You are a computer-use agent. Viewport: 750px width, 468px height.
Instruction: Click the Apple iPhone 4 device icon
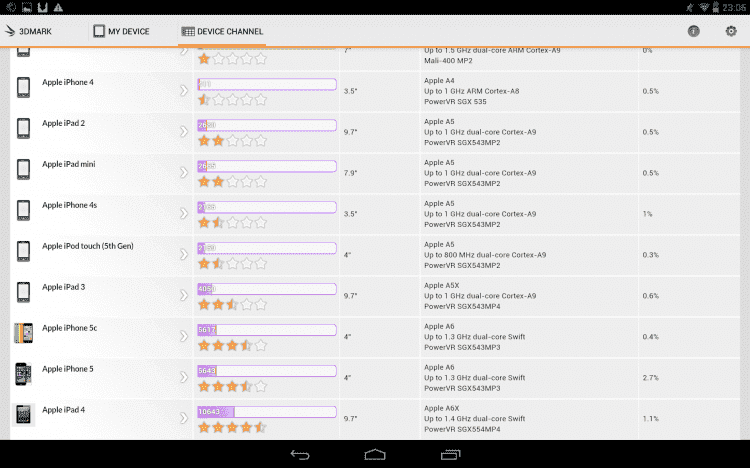(x=23, y=88)
